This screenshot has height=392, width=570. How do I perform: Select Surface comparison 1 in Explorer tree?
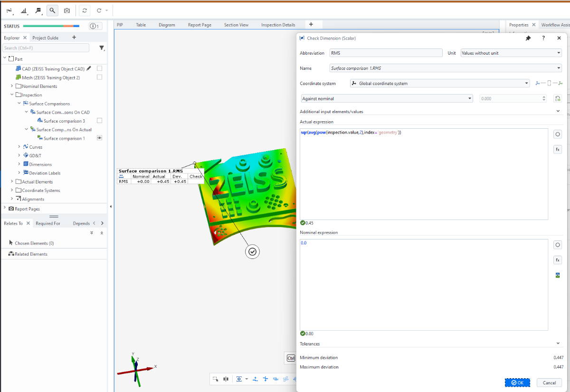click(64, 138)
